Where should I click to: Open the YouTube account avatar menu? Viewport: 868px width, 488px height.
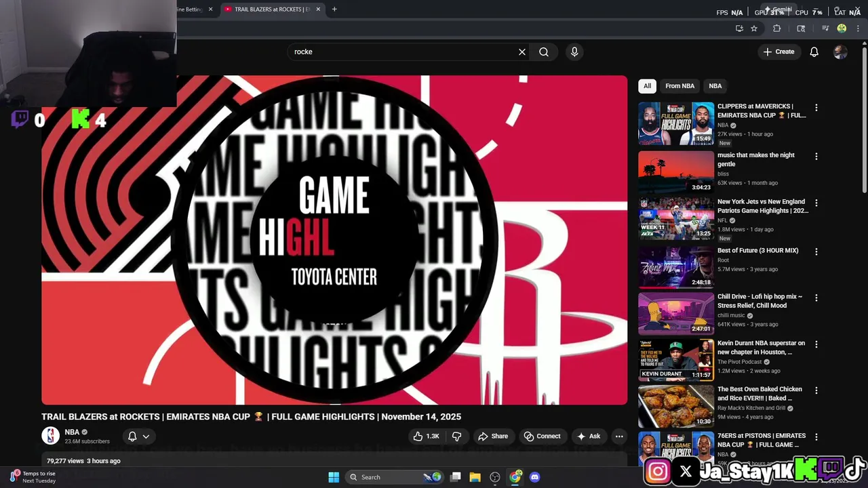pos(840,52)
